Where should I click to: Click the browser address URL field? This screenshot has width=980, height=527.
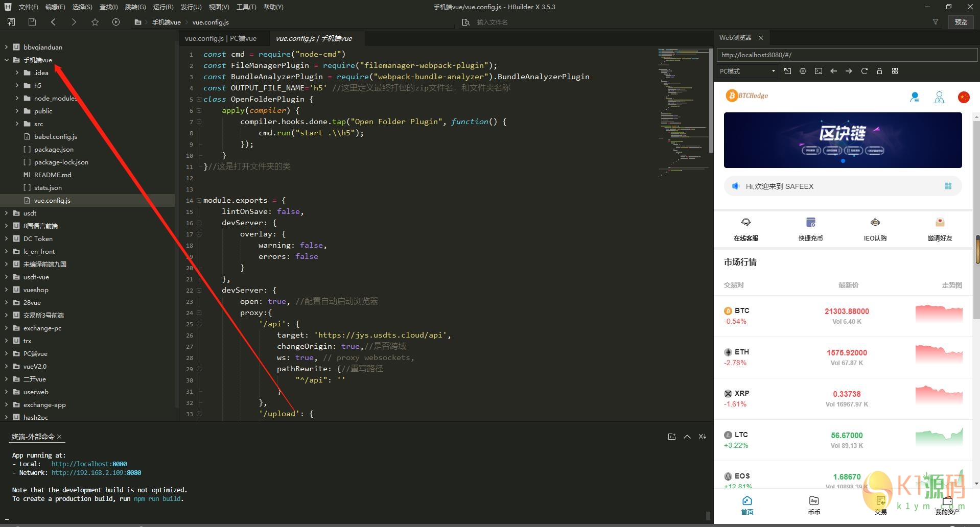click(x=846, y=55)
